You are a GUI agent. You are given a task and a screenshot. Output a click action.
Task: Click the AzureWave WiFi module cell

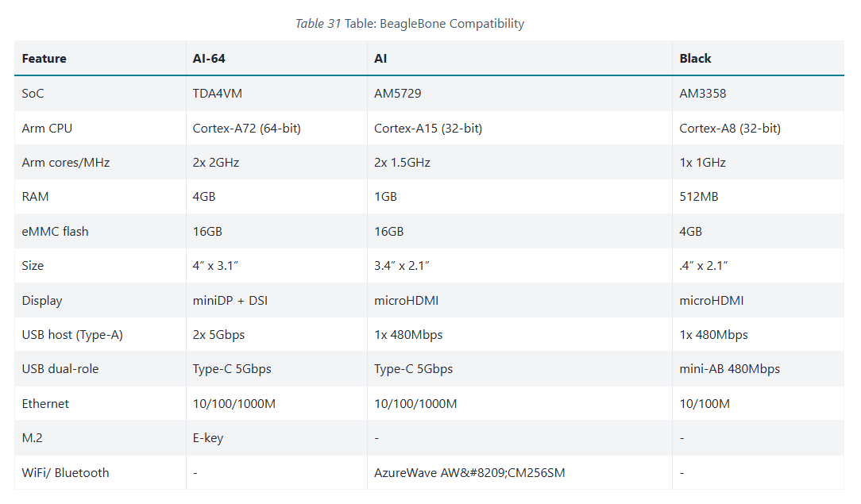(x=469, y=473)
